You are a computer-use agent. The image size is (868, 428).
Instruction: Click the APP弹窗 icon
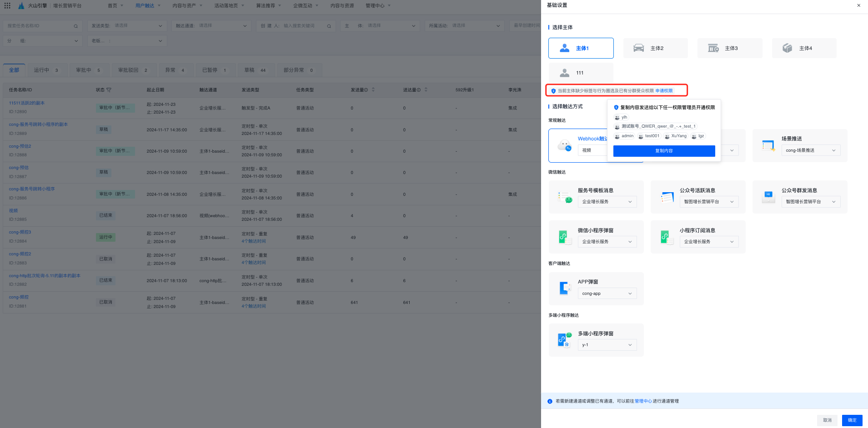[x=565, y=289]
